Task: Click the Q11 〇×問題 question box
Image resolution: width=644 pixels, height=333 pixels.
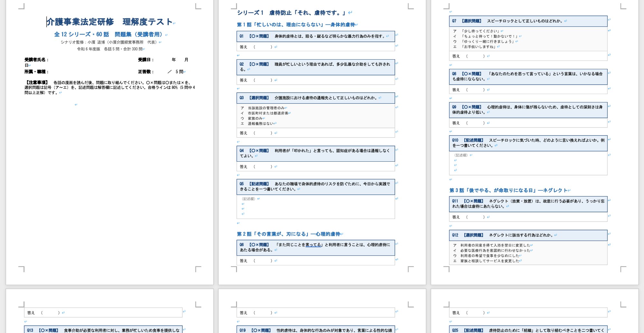Action: (528, 203)
